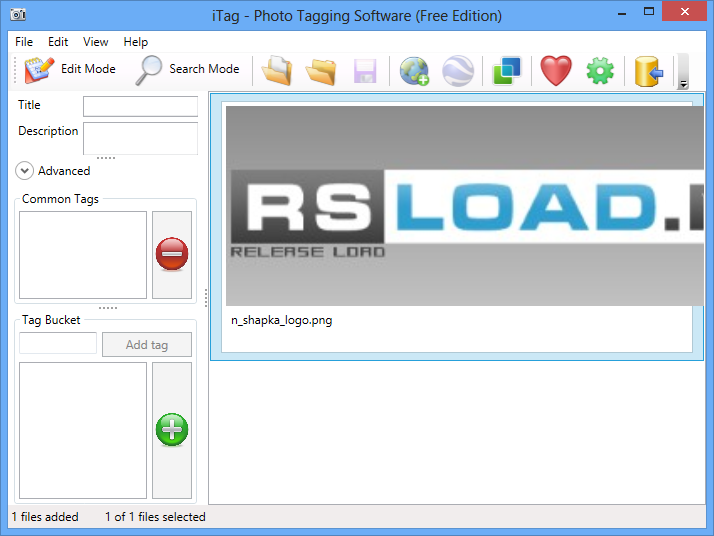Click the green plus add tag button
The image size is (714, 536).
[172, 430]
